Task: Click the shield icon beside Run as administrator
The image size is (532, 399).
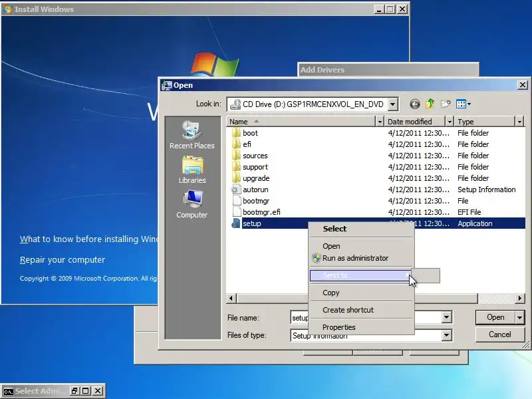Action: click(317, 258)
